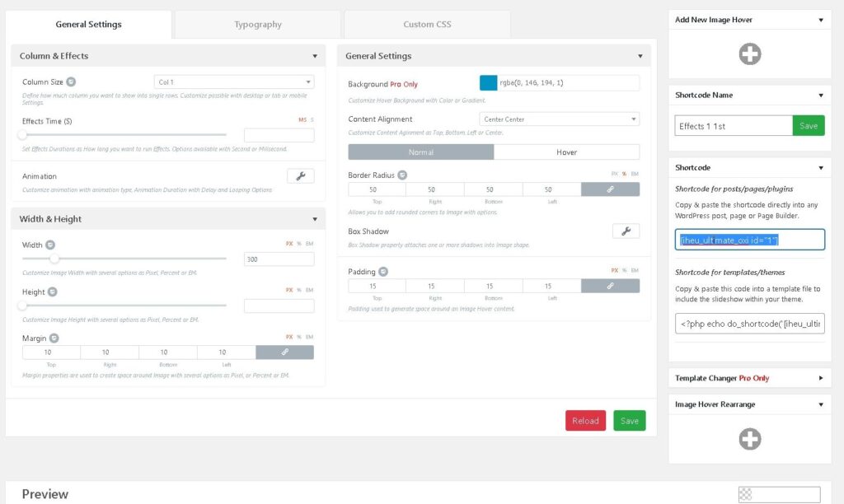Open Animation settings wrench icon

(x=300, y=175)
